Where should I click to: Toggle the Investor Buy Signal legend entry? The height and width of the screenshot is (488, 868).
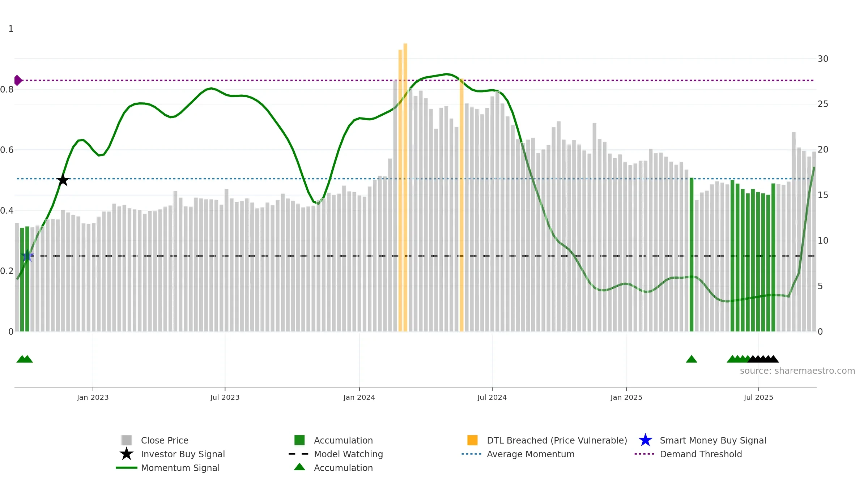coord(172,454)
